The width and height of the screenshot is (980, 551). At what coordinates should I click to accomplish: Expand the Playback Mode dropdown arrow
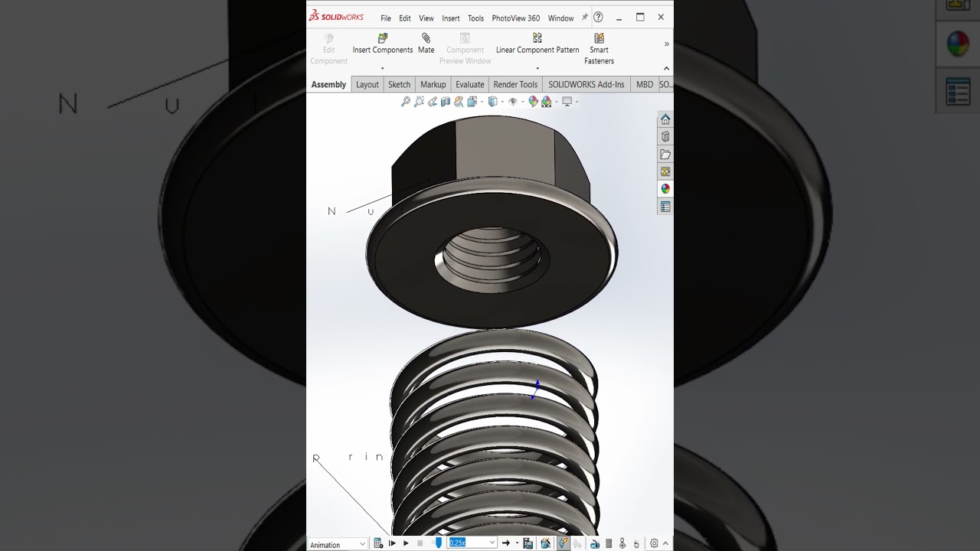(x=518, y=543)
